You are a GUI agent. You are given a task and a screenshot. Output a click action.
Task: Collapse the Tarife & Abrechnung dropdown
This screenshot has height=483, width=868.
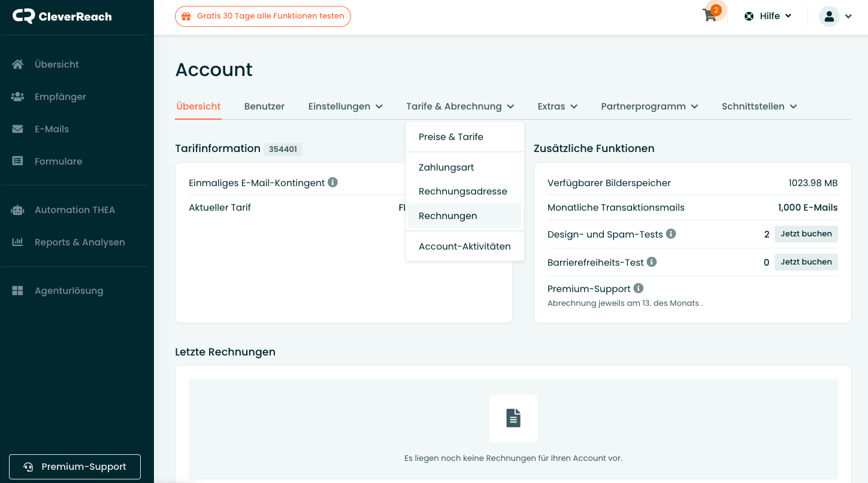click(460, 107)
